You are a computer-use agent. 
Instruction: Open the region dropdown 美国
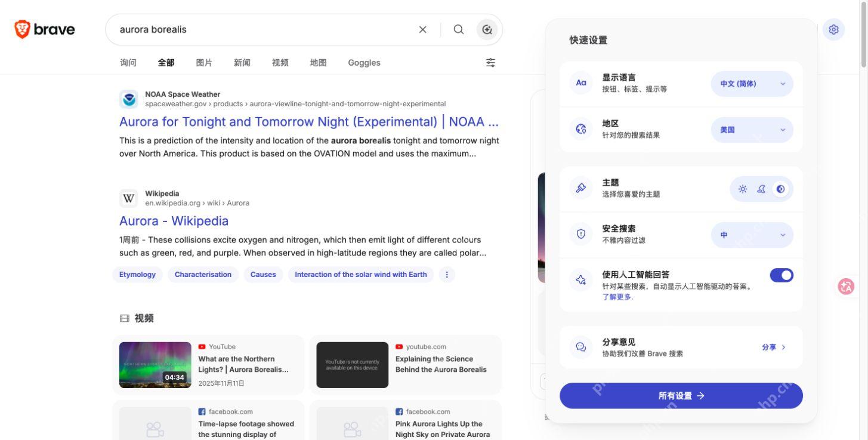752,130
